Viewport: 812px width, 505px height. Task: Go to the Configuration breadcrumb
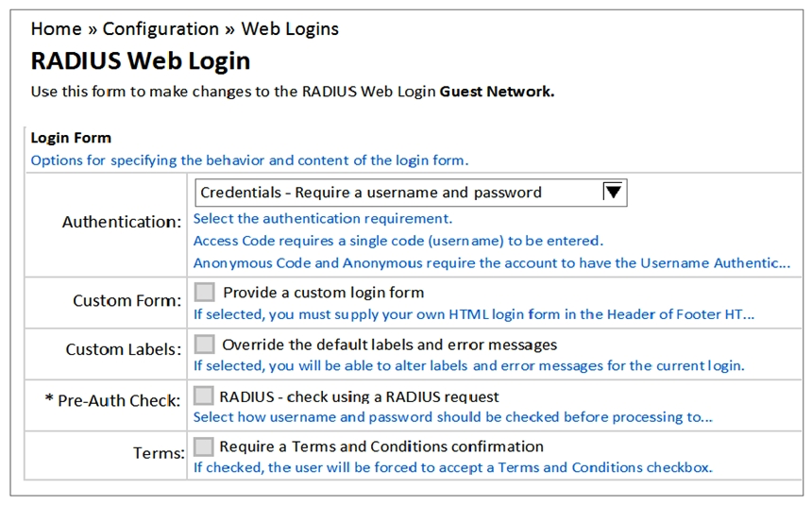[161, 29]
